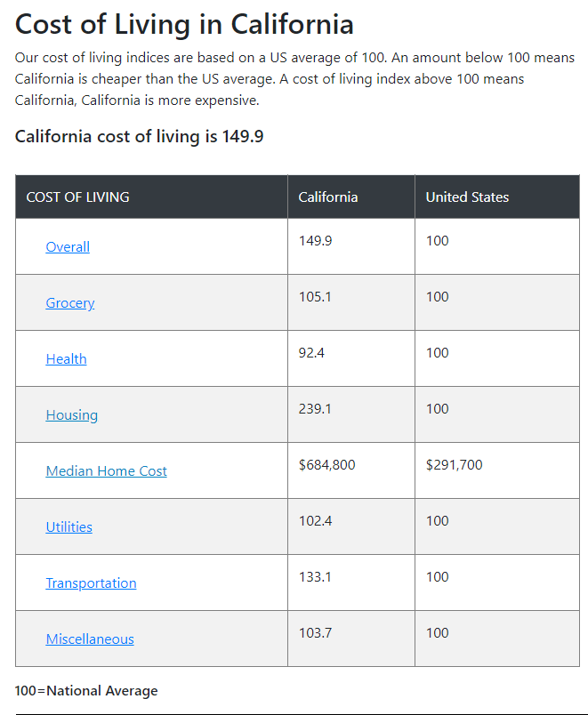Click the Cost of Living in California title
Image resolution: width=588 pixels, height=715 pixels.
click(x=184, y=24)
